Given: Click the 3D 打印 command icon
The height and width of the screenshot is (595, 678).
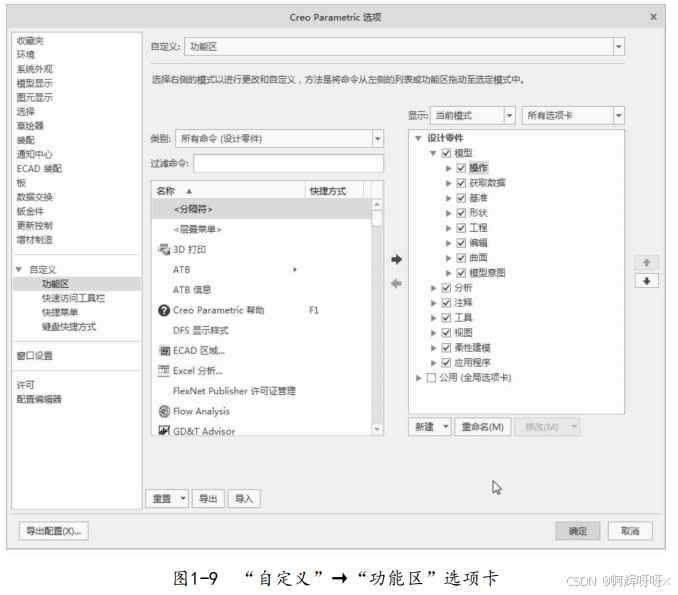Looking at the screenshot, I should 164,250.
